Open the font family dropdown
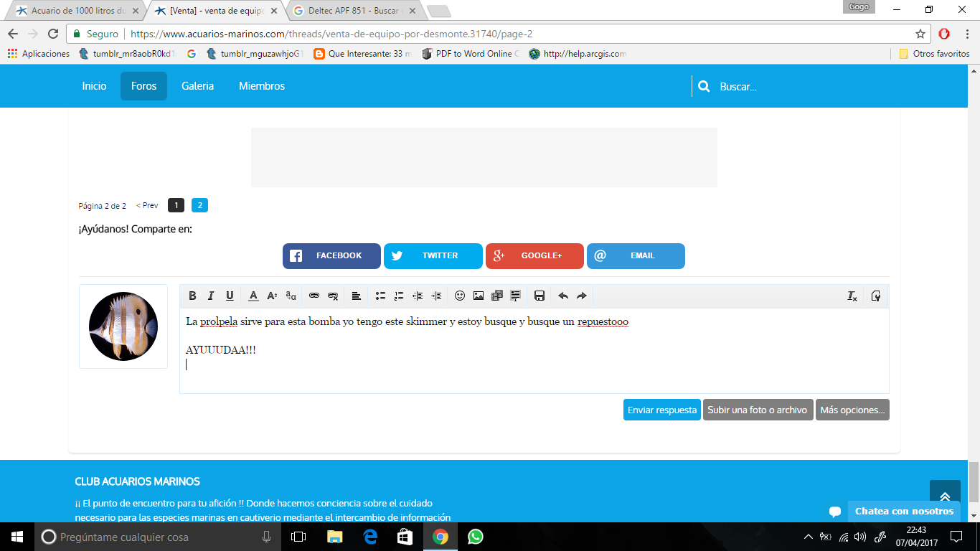This screenshot has width=980, height=551. (291, 296)
